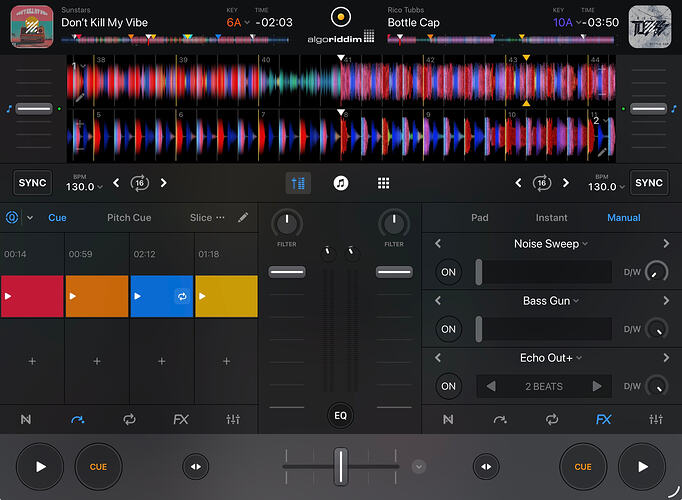Click right deck 16-beat loop icon
This screenshot has width=682, height=500.
542,183
